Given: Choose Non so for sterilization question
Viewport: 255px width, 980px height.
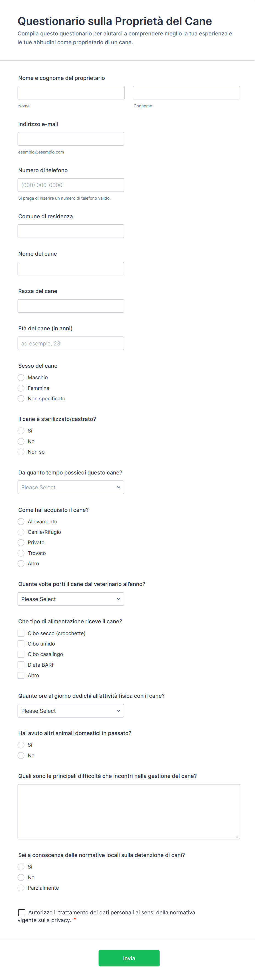Looking at the screenshot, I should (x=21, y=452).
